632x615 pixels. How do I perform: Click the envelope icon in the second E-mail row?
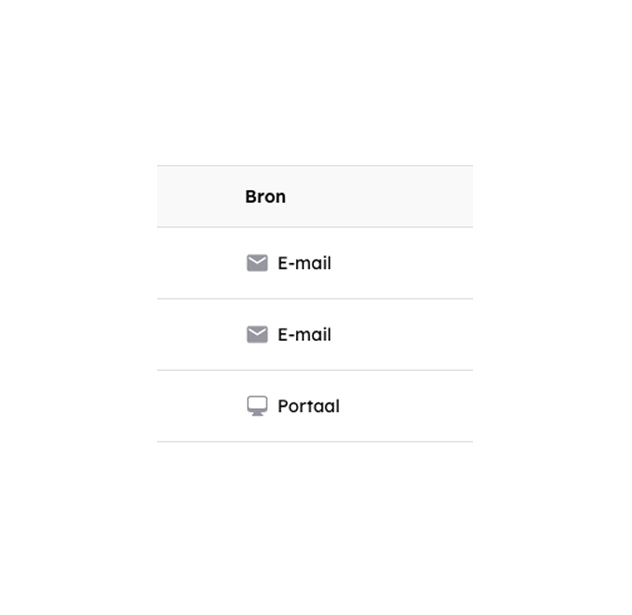257,335
